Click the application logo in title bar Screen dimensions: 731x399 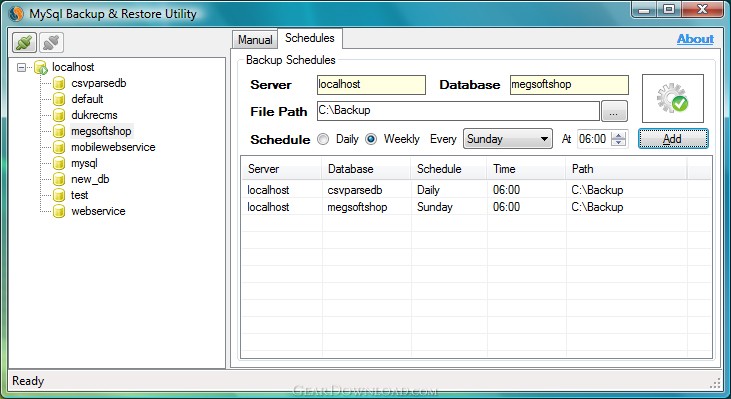16,14
